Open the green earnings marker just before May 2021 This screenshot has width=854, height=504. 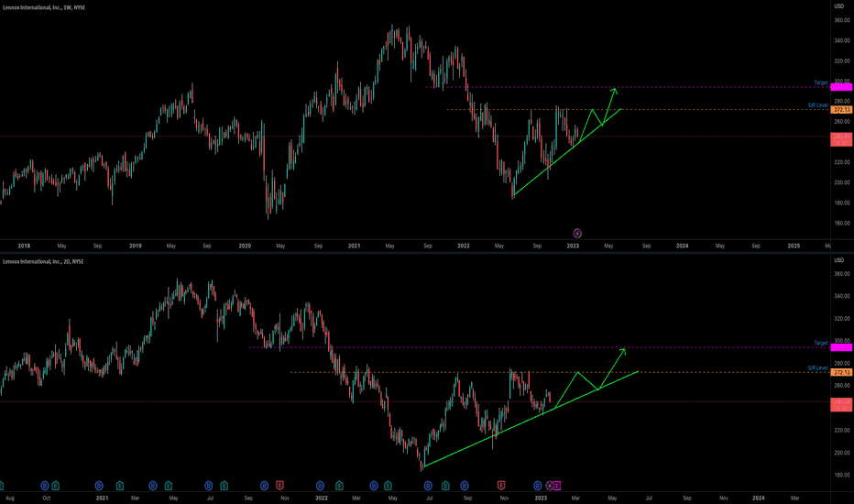coord(169,486)
